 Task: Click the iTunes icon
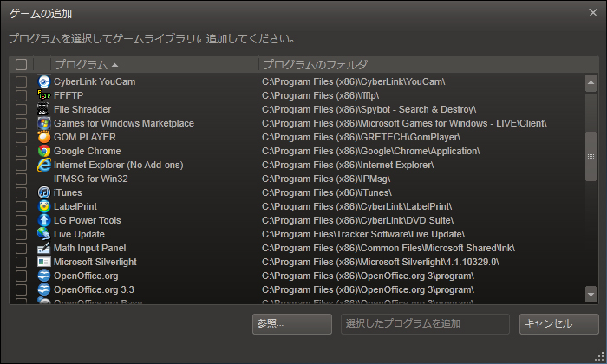click(43, 192)
